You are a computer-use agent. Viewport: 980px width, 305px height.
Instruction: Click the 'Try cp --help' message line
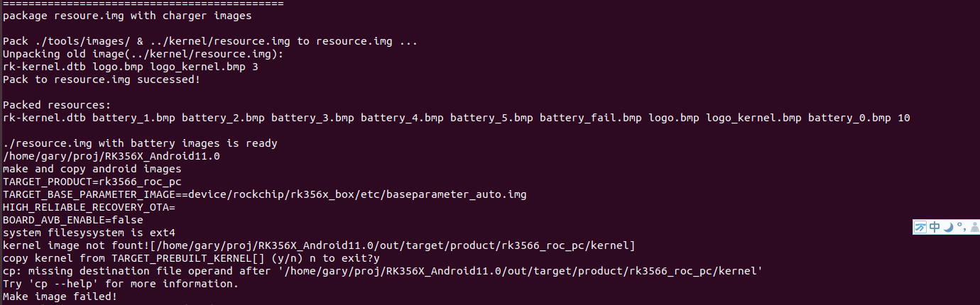tap(119, 284)
